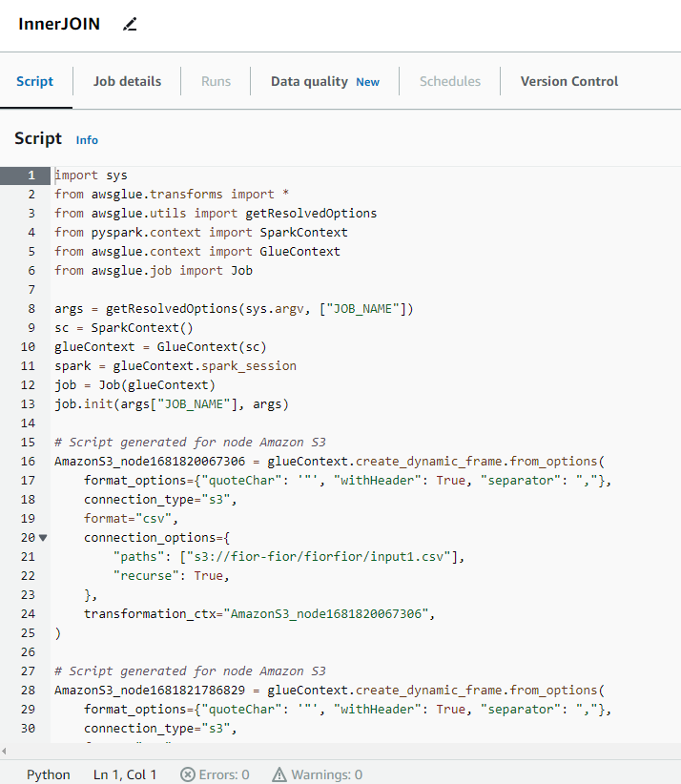Click the Ln 1, Col 1 position indicator

tap(125, 774)
